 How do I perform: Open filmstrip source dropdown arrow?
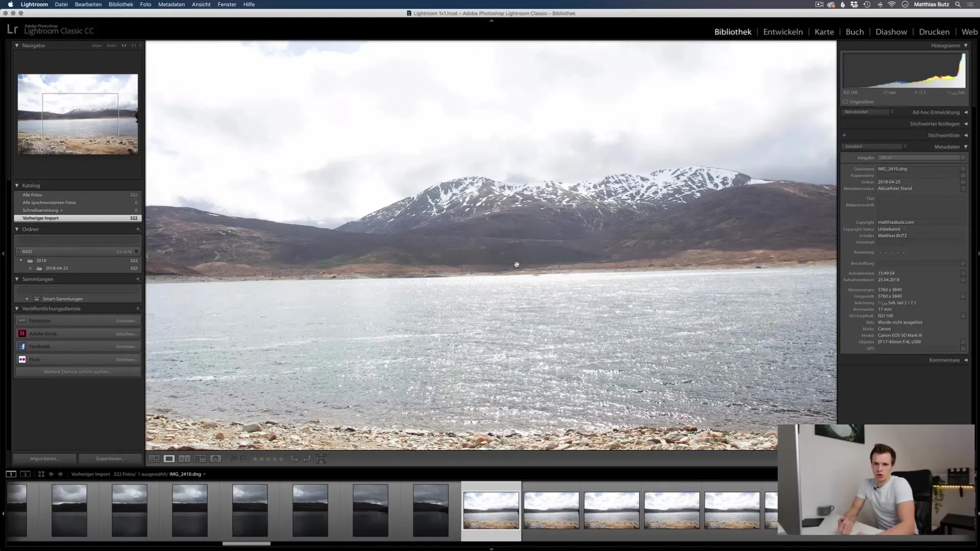(x=205, y=474)
